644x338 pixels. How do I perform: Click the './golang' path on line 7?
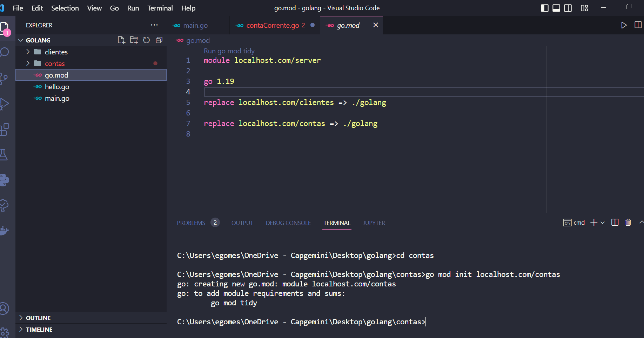click(x=360, y=124)
